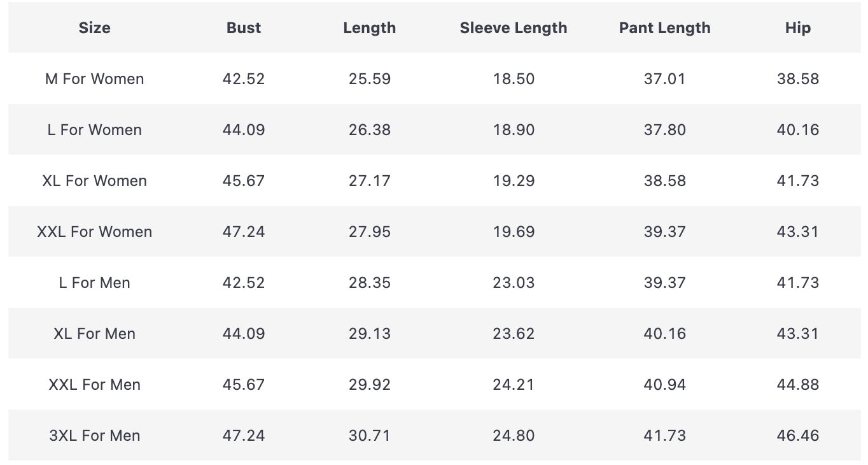Click the Sleeve Length column header
Image resolution: width=868 pixels, height=465 pixels.
tap(513, 28)
